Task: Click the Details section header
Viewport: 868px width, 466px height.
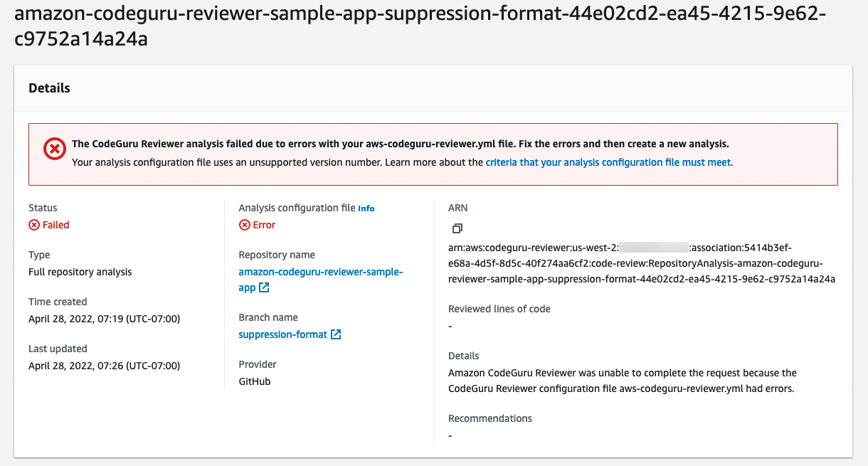Action: pyautogui.click(x=49, y=88)
